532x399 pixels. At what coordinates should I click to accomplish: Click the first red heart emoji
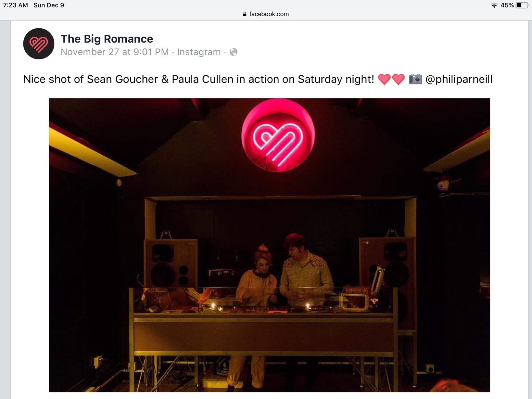pos(384,79)
